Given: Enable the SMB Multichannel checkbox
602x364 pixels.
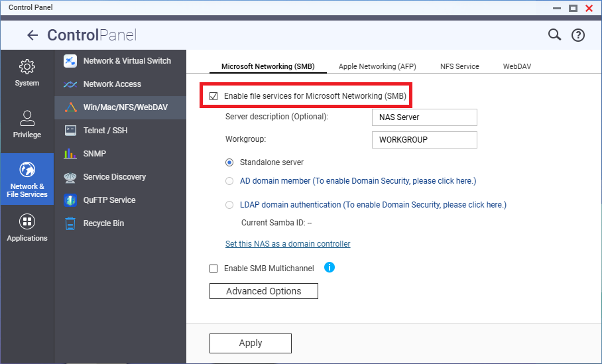Looking at the screenshot, I should 213,269.
